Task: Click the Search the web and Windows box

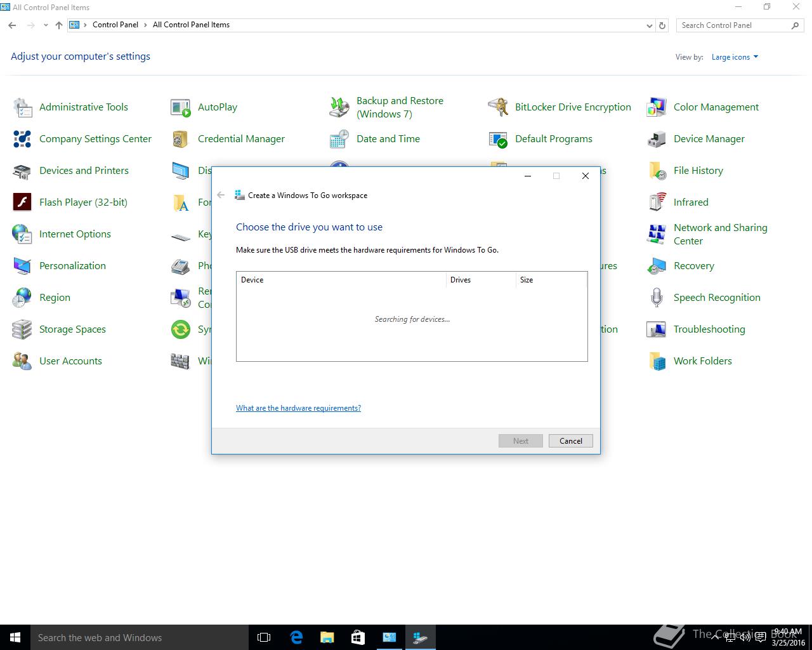Action: [140, 637]
